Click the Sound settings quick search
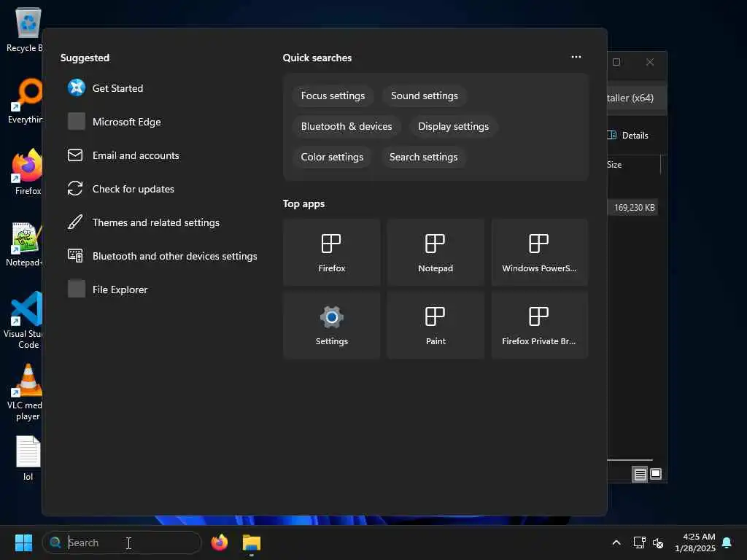747x560 pixels. [x=425, y=96]
